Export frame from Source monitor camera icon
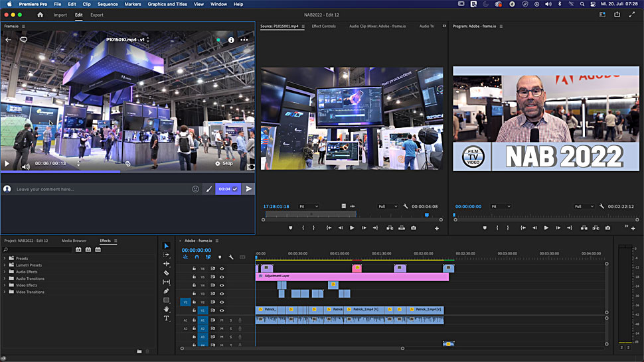This screenshot has width=644, height=362. click(414, 228)
